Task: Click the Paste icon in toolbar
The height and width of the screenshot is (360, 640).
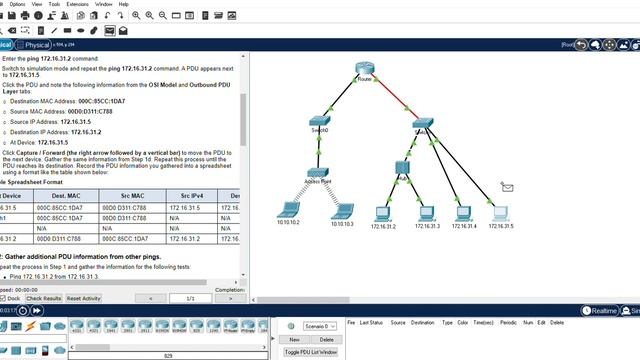Action: [x=94, y=16]
